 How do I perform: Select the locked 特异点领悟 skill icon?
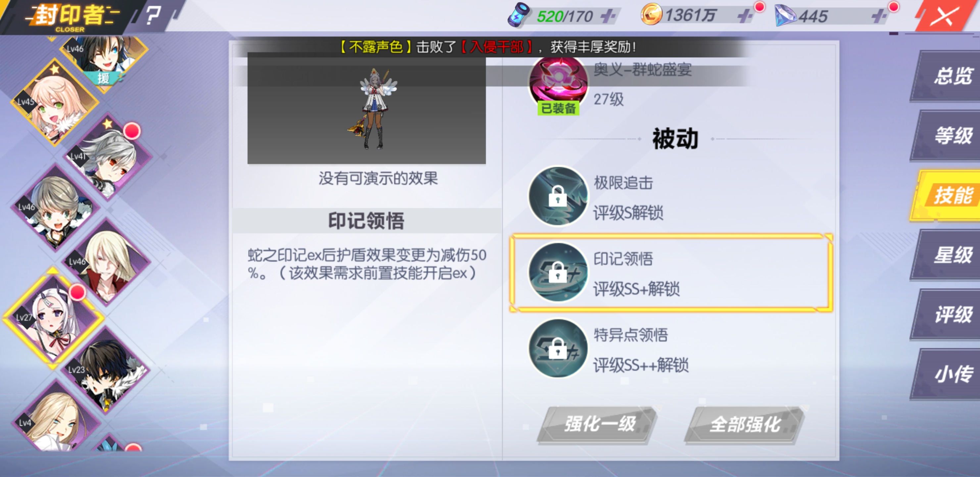558,348
